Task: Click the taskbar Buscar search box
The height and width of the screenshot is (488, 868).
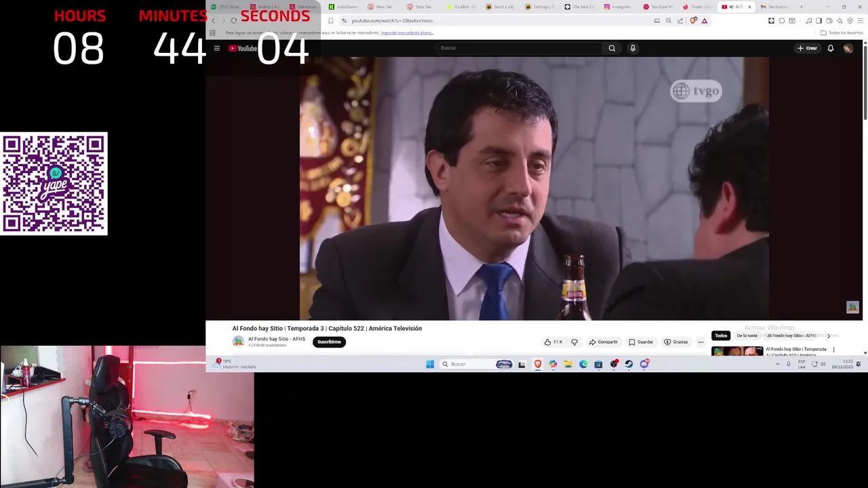Action: 477,364
